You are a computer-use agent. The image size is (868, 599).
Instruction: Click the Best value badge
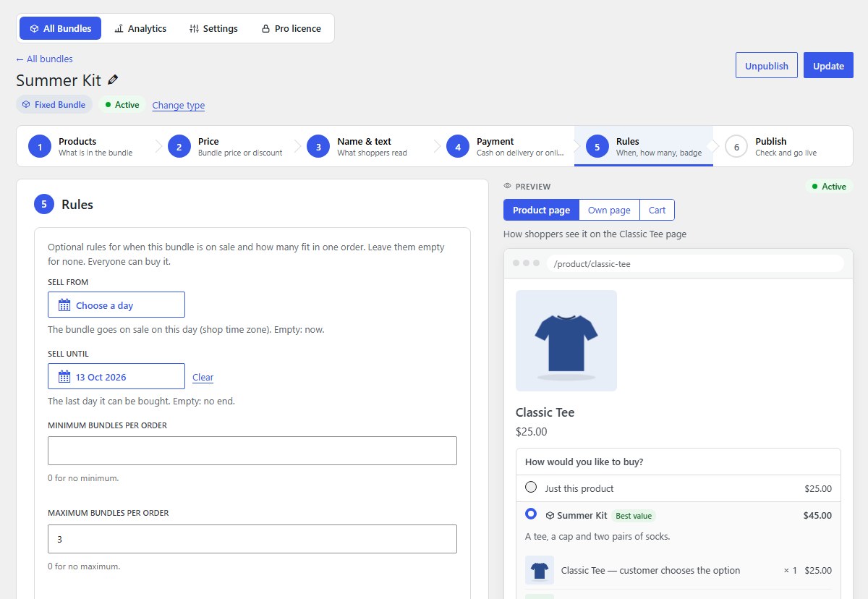pyautogui.click(x=634, y=516)
